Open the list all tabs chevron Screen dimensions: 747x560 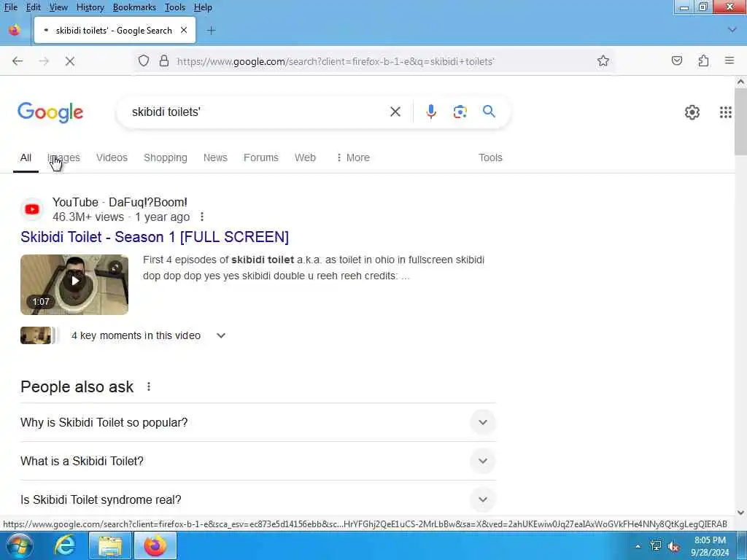coord(732,30)
